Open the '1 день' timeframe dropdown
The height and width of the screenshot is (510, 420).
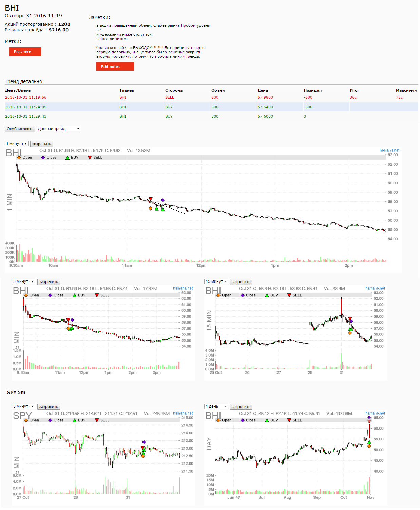[x=216, y=406]
